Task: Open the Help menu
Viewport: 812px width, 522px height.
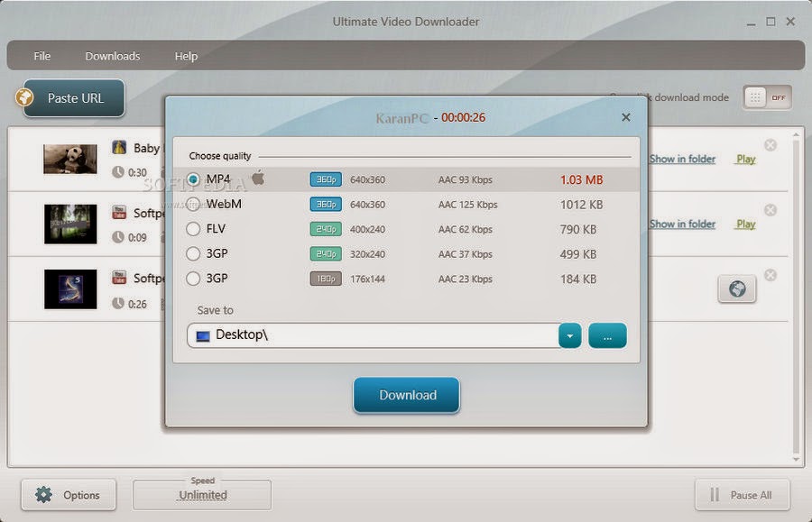Action: click(186, 56)
